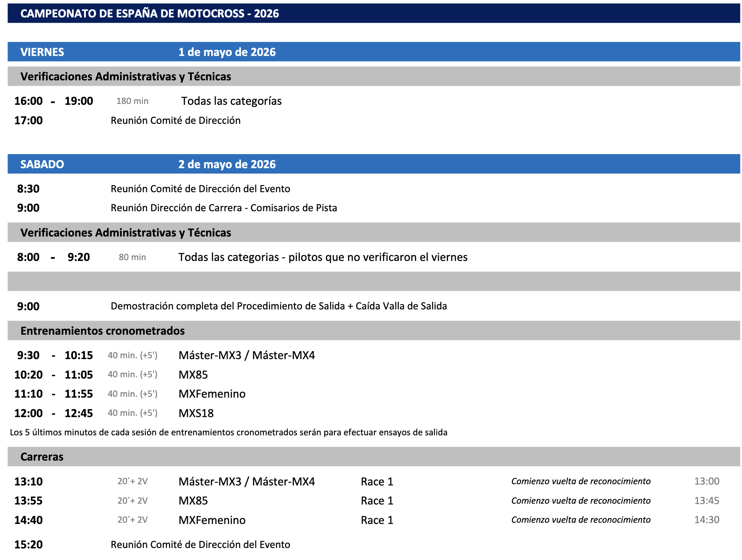
Task: Click the 15:20 Reunión Comité de Dirección entry
Action: [200, 545]
